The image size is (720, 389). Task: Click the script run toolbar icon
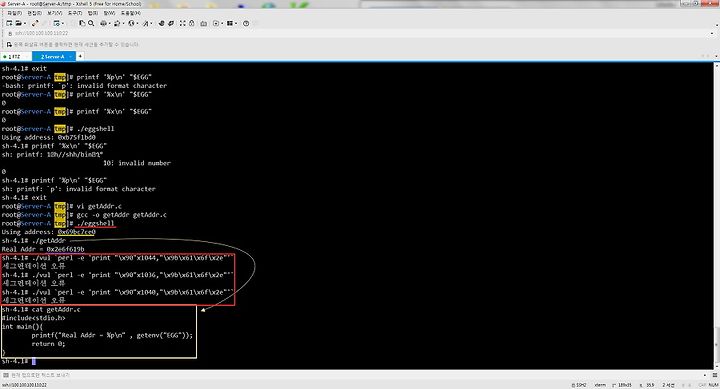(x=216, y=23)
